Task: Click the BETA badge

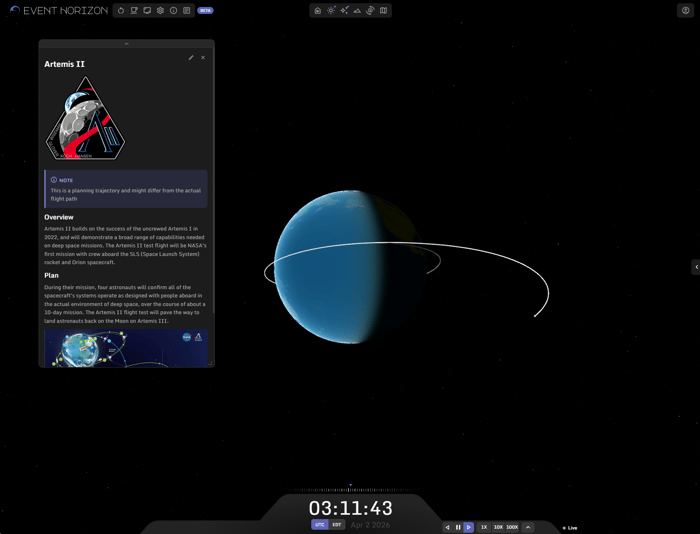Action: click(x=205, y=10)
